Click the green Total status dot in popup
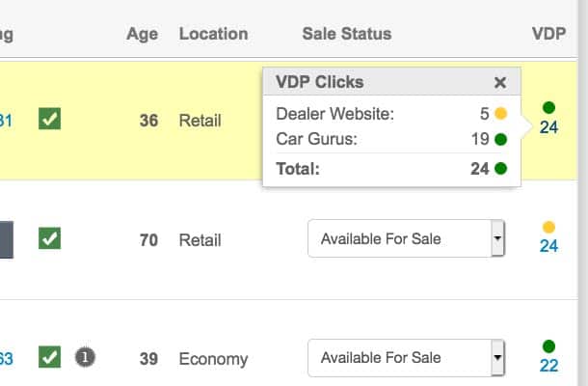 click(x=501, y=169)
